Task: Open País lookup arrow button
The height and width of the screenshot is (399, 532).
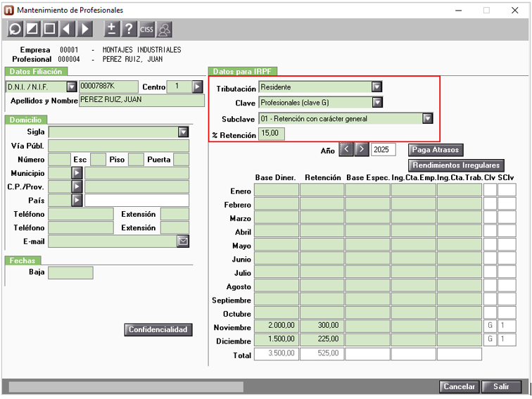Action: 77,200
